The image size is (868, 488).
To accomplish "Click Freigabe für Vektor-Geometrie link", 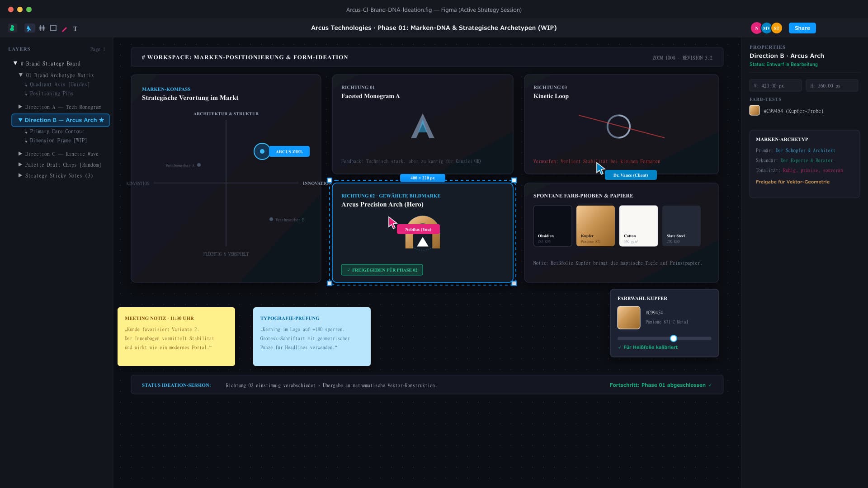I will (793, 182).
